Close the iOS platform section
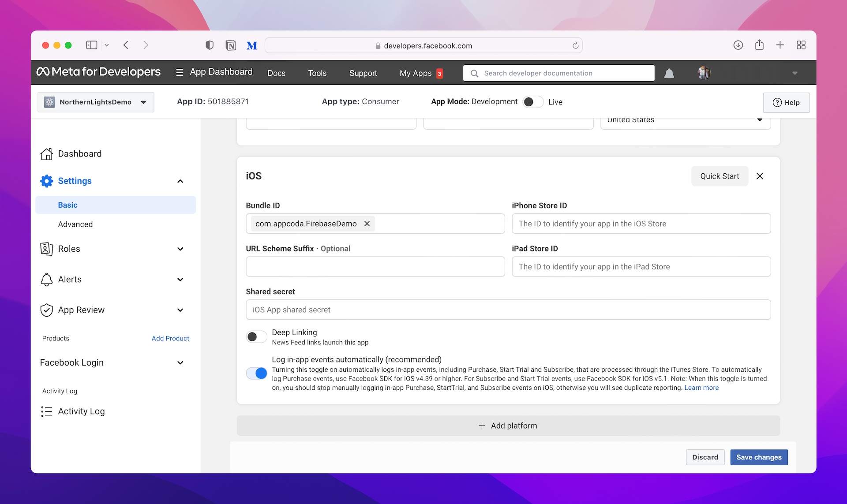Image resolution: width=847 pixels, height=504 pixels. tap(760, 176)
